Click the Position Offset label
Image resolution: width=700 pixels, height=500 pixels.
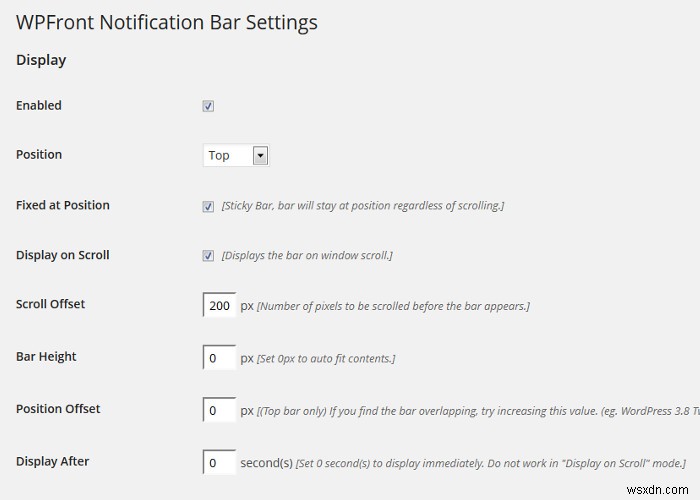[58, 409]
